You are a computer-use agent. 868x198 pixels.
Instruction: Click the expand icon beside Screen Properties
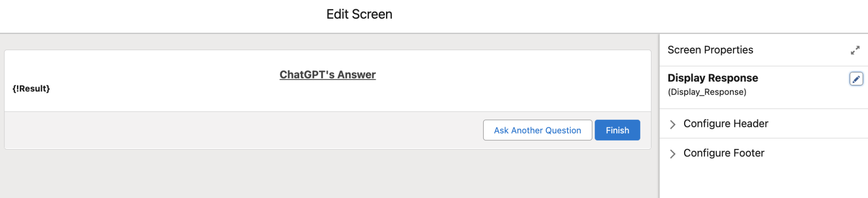(x=855, y=50)
